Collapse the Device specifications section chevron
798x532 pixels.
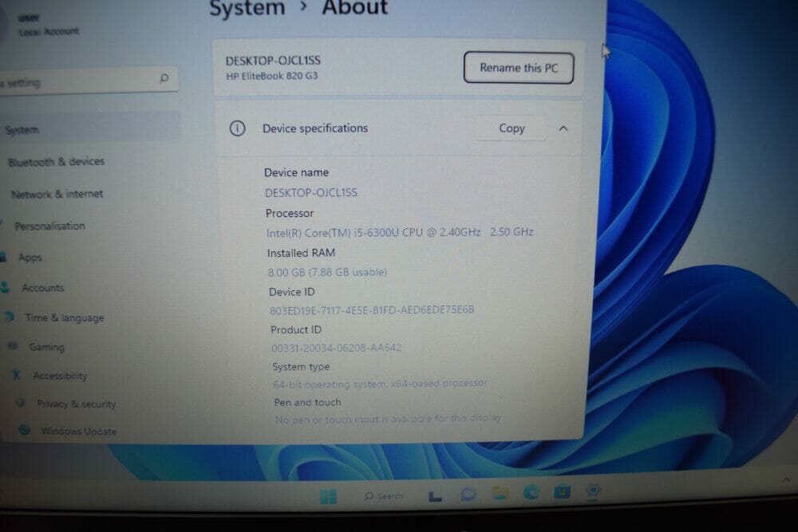(x=563, y=128)
